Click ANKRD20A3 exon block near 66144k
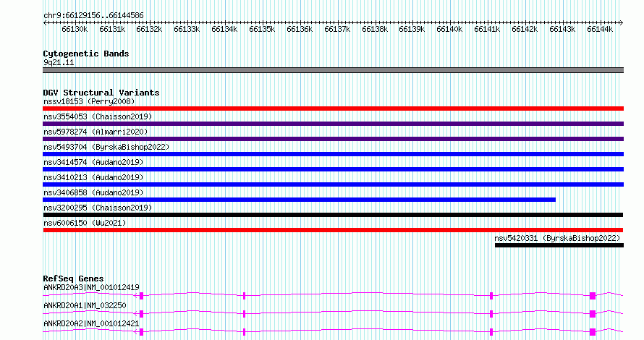This screenshot has height=340, width=644. pyautogui.click(x=593, y=296)
